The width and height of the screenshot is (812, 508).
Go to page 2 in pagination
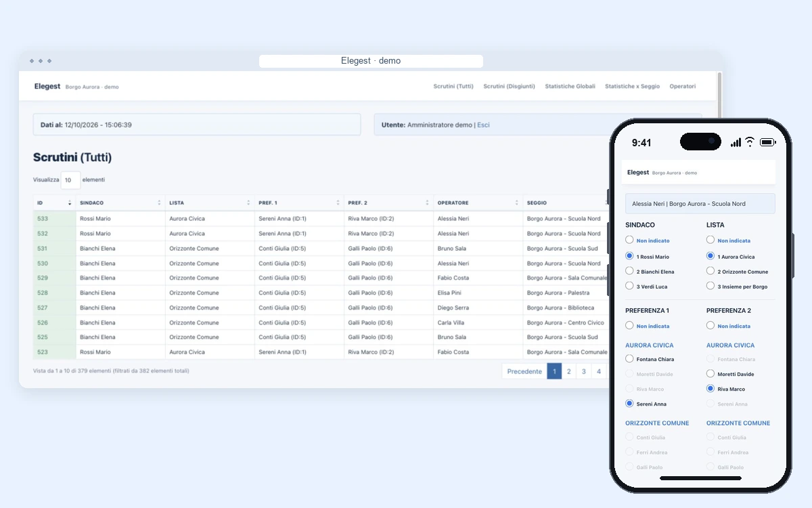(569, 371)
